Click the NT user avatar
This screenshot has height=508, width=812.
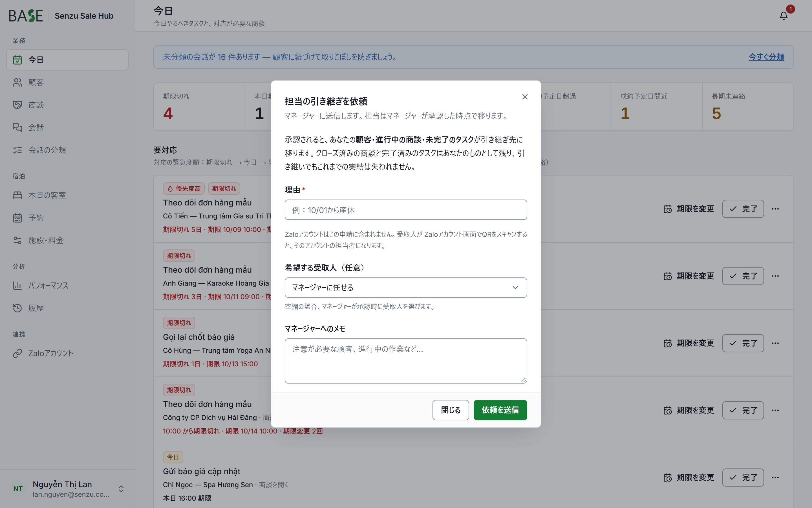18,489
